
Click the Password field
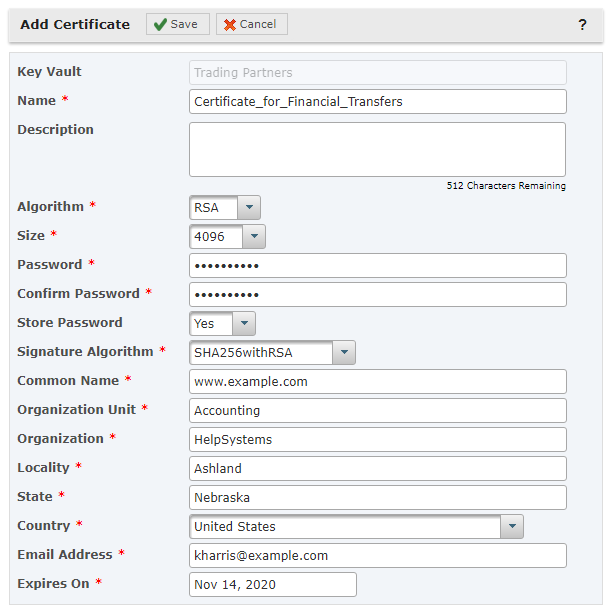[377, 266]
